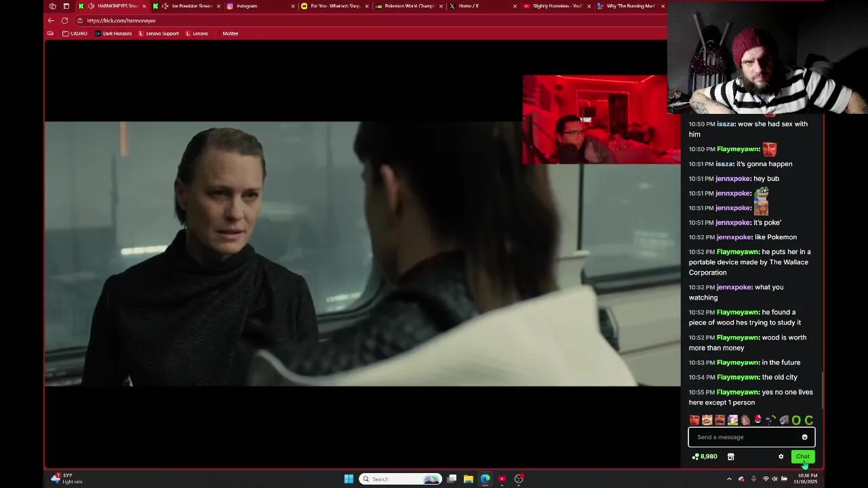Open the CASINO bookmarks folder
Image resolution: width=868 pixels, height=488 pixels.
click(75, 33)
